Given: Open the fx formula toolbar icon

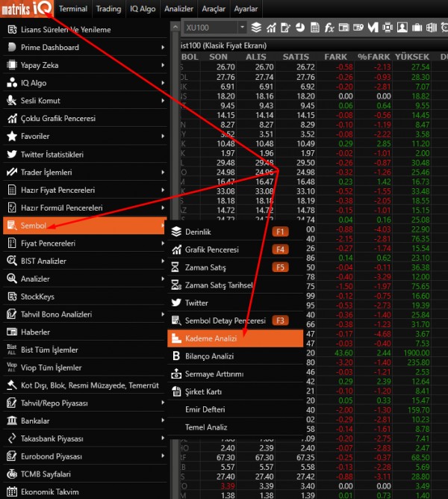Looking at the screenshot, I should (329, 28).
